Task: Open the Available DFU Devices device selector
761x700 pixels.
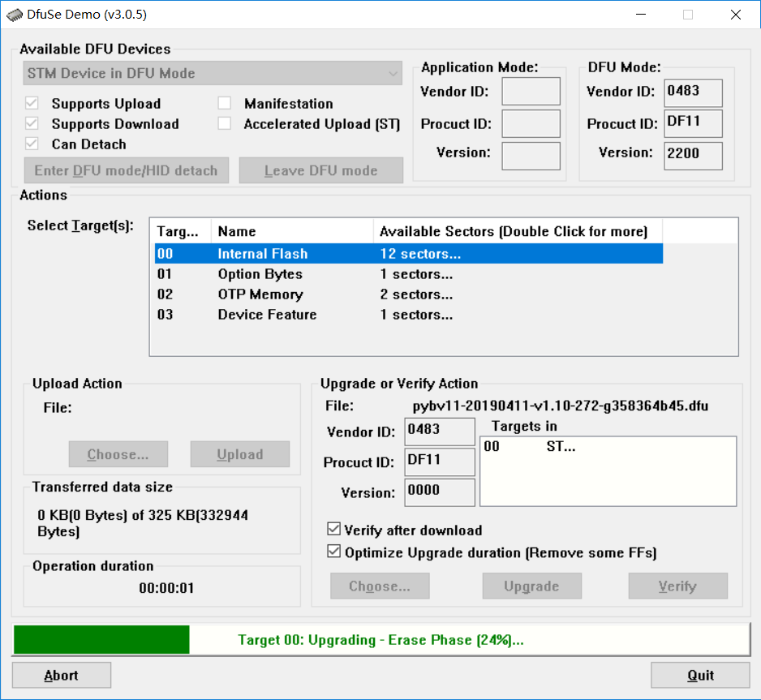Action: click(x=213, y=73)
